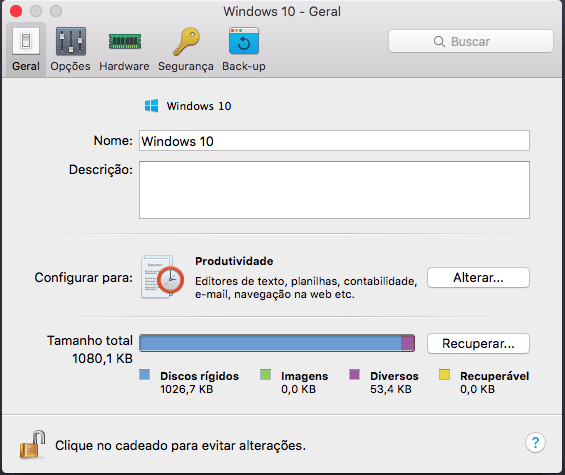Screen dimensions: 565x475
Task: Open help with the question mark button
Action: click(535, 442)
